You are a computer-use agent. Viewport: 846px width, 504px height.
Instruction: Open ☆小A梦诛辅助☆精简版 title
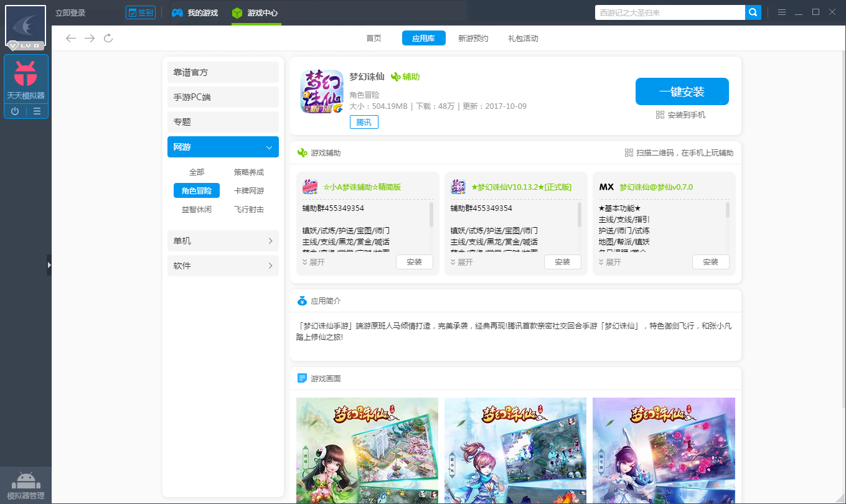coord(362,187)
